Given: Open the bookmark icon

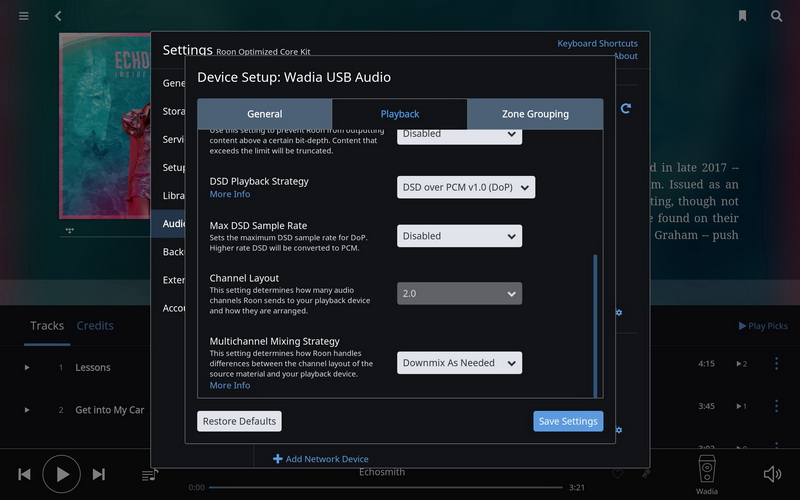Looking at the screenshot, I should coord(742,16).
